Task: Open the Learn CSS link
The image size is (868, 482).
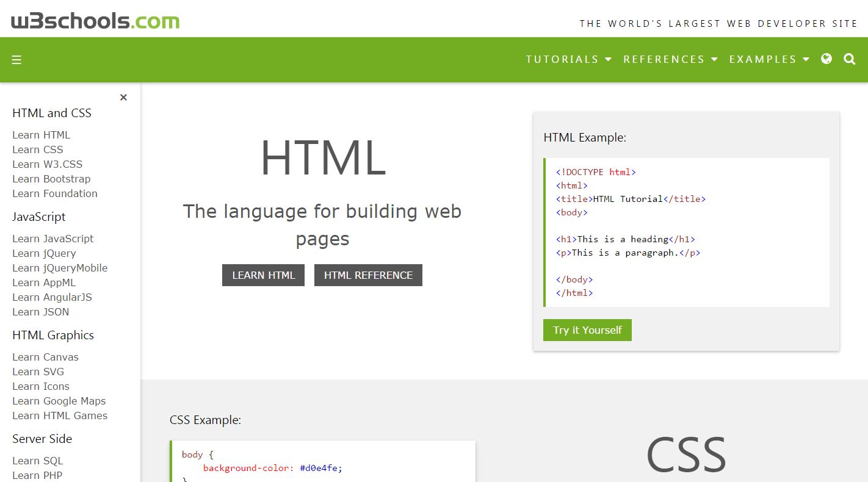Action: click(37, 149)
